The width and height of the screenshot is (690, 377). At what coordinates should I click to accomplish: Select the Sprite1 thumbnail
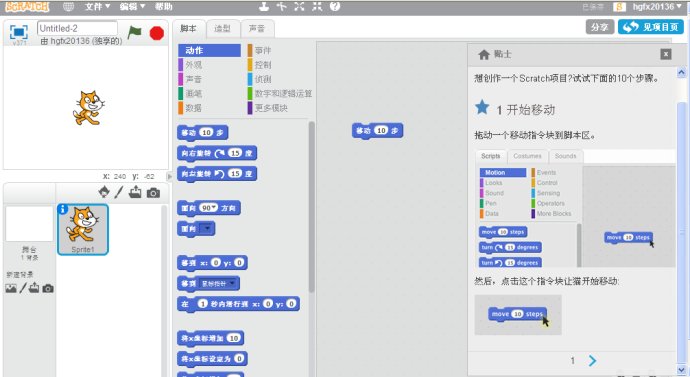[83, 229]
